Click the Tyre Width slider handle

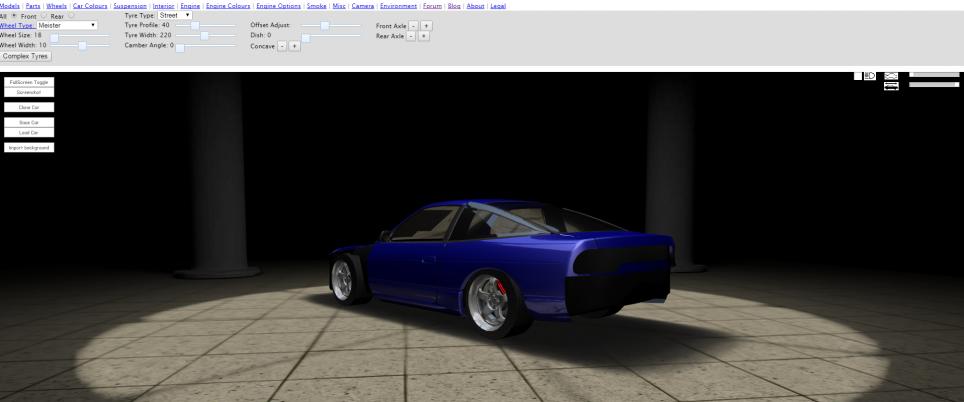pyautogui.click(x=204, y=36)
